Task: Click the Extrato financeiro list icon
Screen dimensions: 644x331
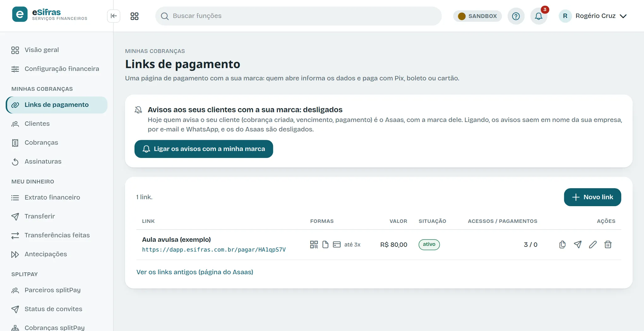Action: (15, 198)
